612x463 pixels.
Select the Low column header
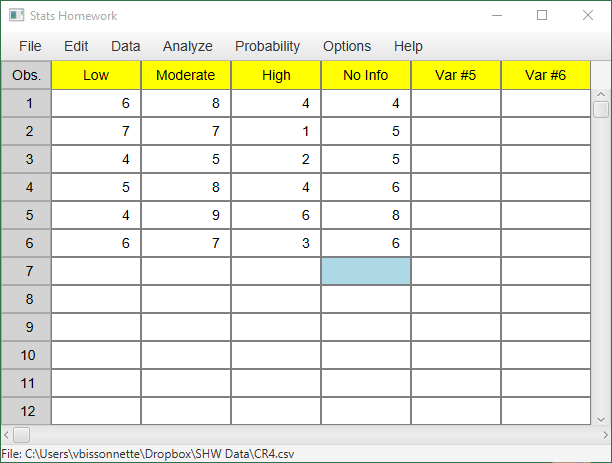pos(96,75)
